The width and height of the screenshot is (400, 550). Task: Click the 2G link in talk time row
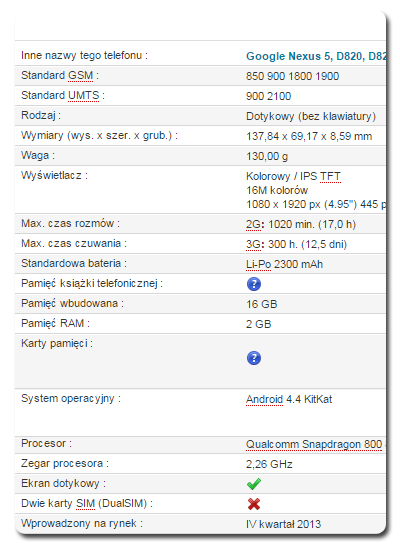[253, 224]
